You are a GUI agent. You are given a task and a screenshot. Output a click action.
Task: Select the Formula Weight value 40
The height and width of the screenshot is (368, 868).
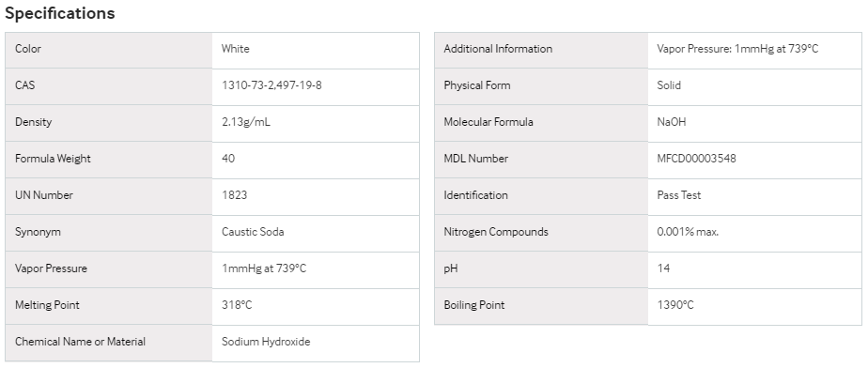coord(228,159)
